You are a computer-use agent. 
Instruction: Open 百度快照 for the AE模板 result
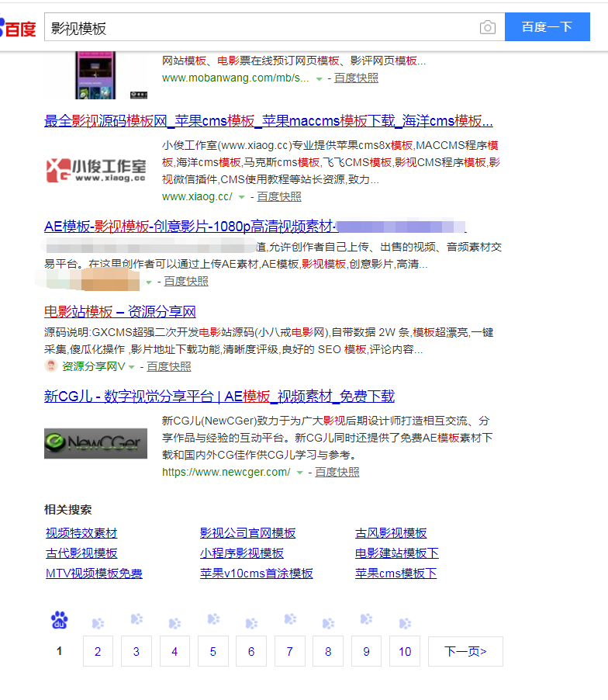[186, 281]
